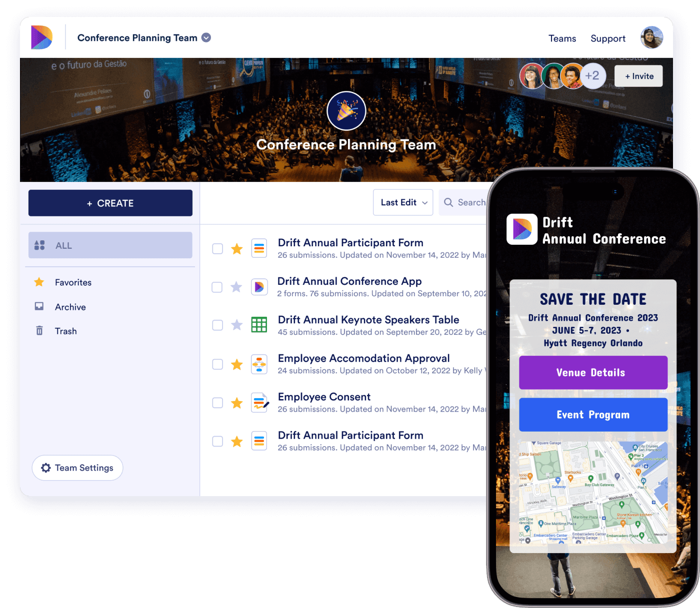Check the last Drift Annual Participant Form checkbox
This screenshot has height=608, width=700.
click(x=217, y=441)
